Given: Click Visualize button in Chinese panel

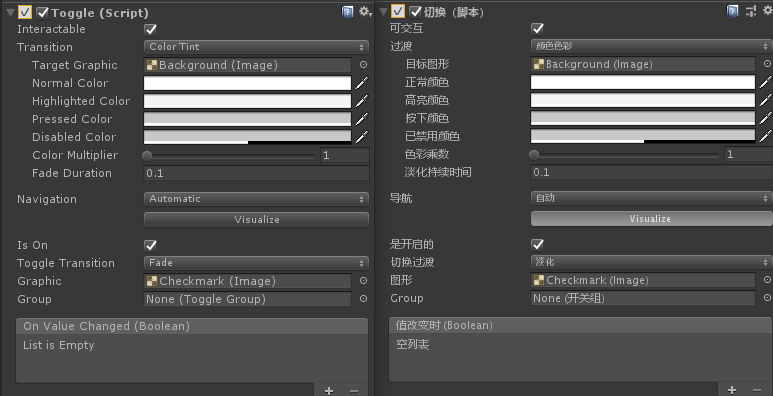Looking at the screenshot, I should [x=652, y=218].
